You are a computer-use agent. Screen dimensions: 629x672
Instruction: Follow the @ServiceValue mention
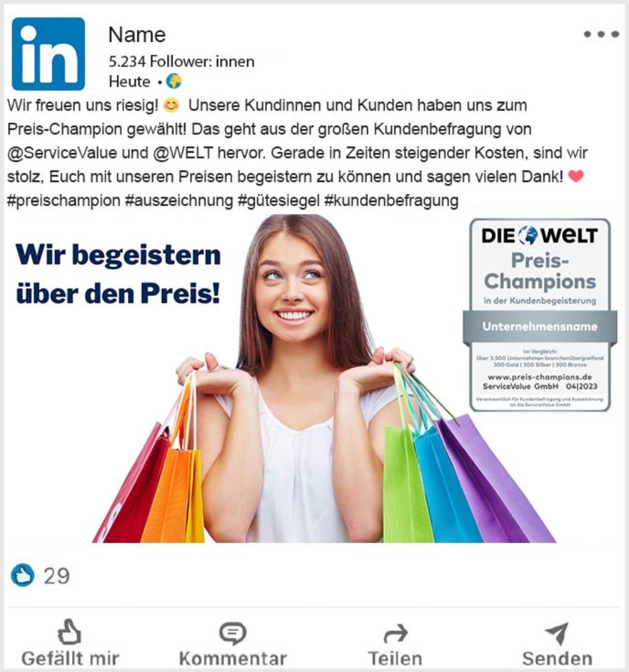click(62, 153)
